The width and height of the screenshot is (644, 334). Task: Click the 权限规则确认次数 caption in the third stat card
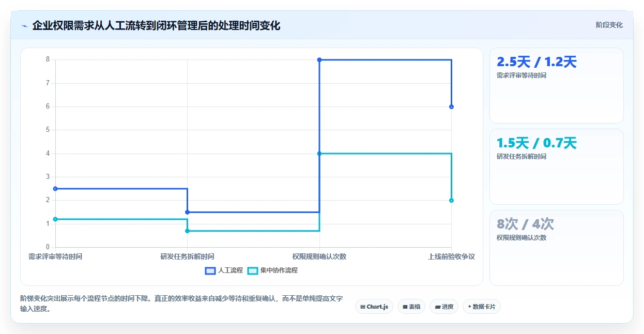522,238
